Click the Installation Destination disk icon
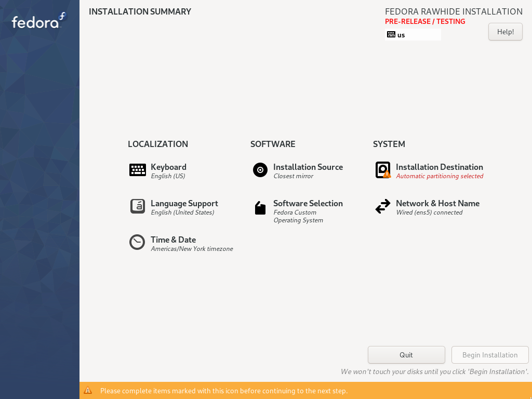532x399 pixels. (383, 170)
